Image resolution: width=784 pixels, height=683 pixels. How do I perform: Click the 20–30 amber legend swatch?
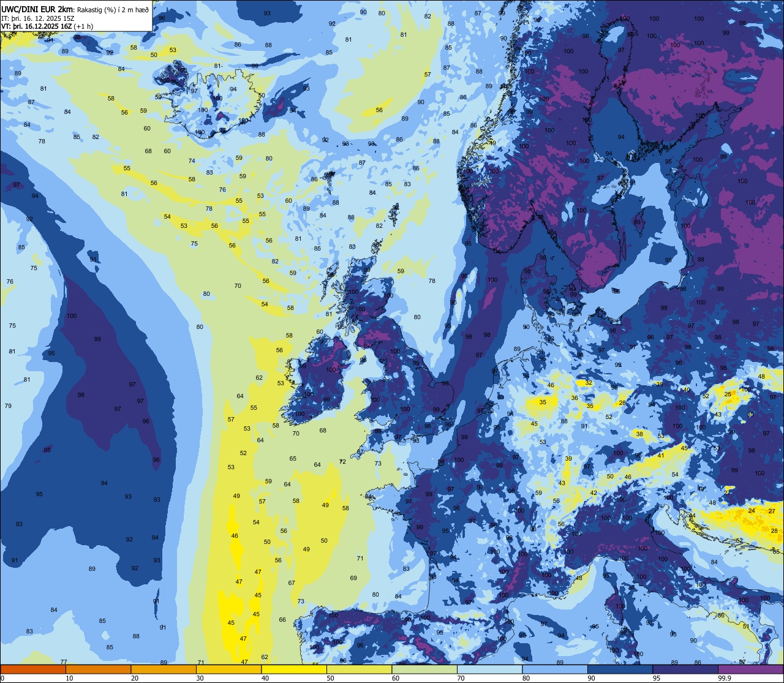click(164, 669)
